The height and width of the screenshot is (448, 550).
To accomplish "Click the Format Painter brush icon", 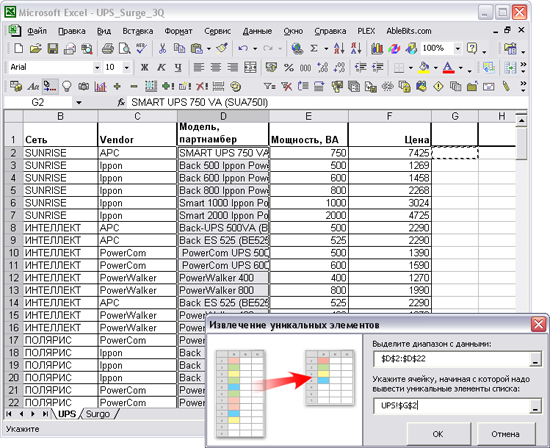I will (222, 48).
